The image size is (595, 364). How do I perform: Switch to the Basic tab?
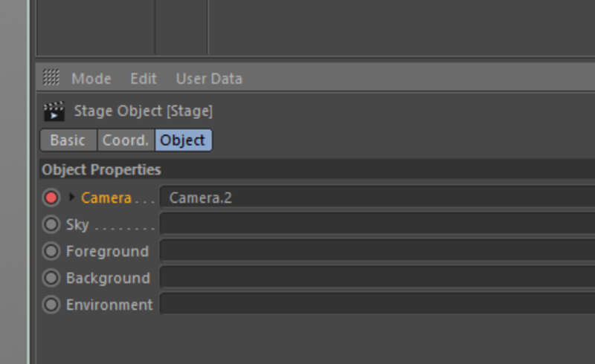(x=68, y=140)
